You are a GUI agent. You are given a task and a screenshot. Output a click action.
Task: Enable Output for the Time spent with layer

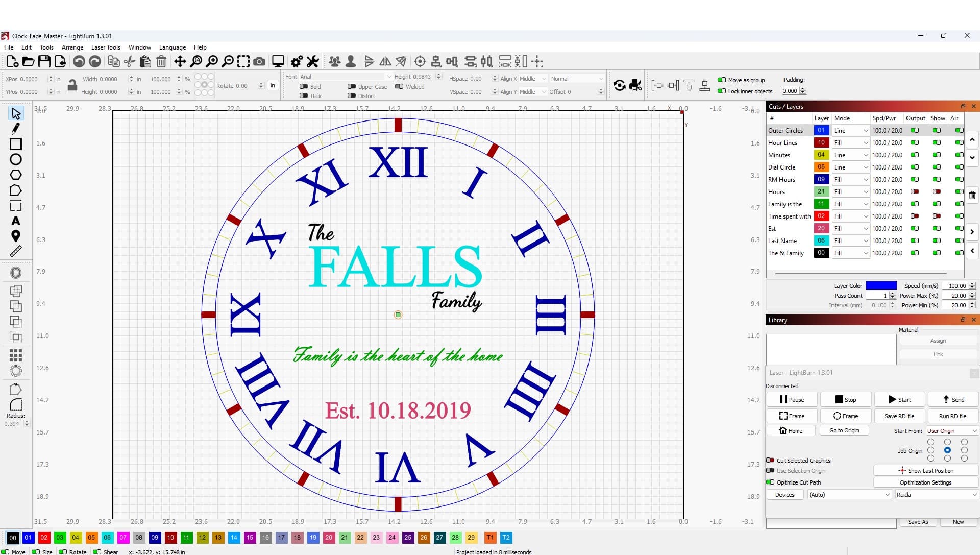(x=914, y=216)
